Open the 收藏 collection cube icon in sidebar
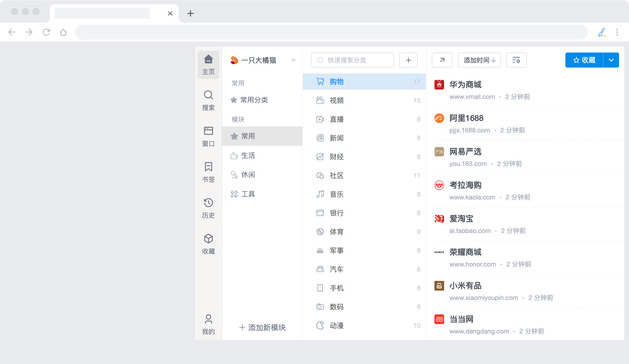The width and height of the screenshot is (629, 364). pos(209,244)
